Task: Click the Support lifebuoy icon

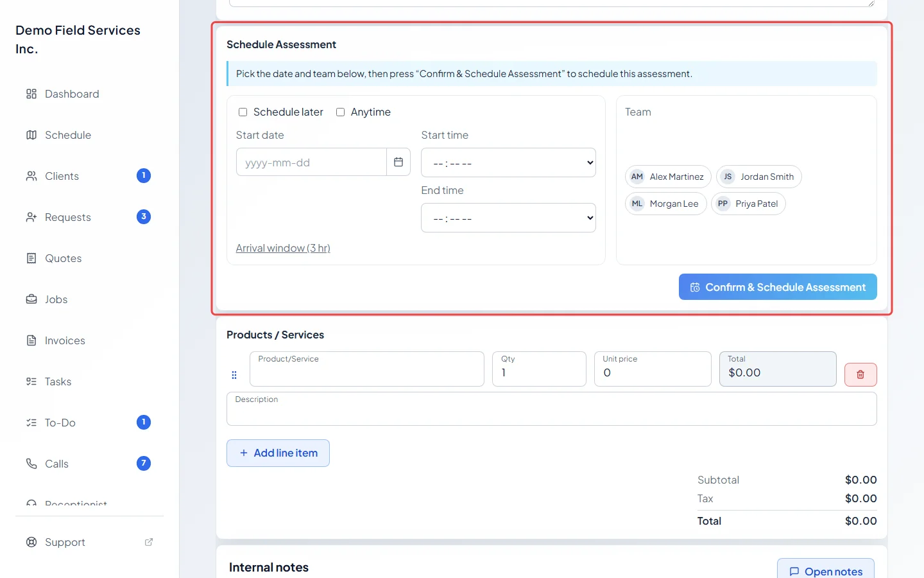Action: click(31, 542)
